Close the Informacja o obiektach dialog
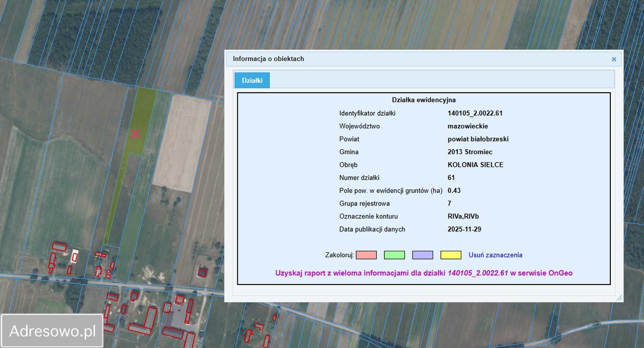644x348 pixels. tap(614, 59)
